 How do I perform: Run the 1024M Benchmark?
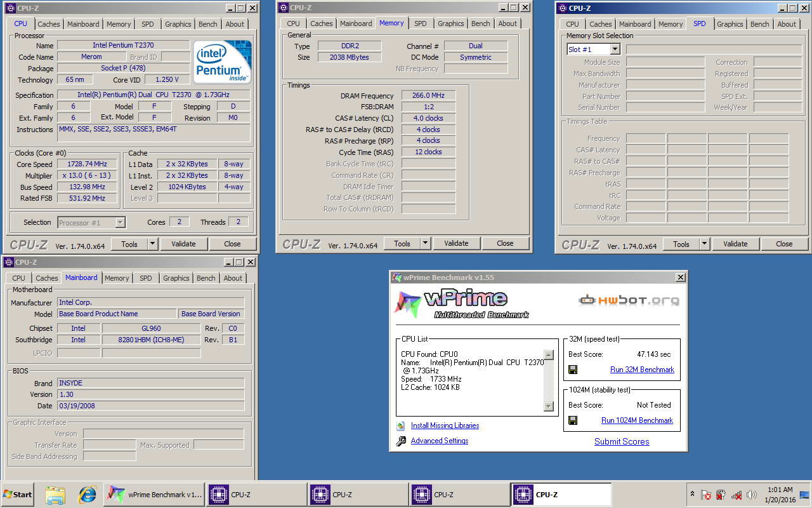637,420
